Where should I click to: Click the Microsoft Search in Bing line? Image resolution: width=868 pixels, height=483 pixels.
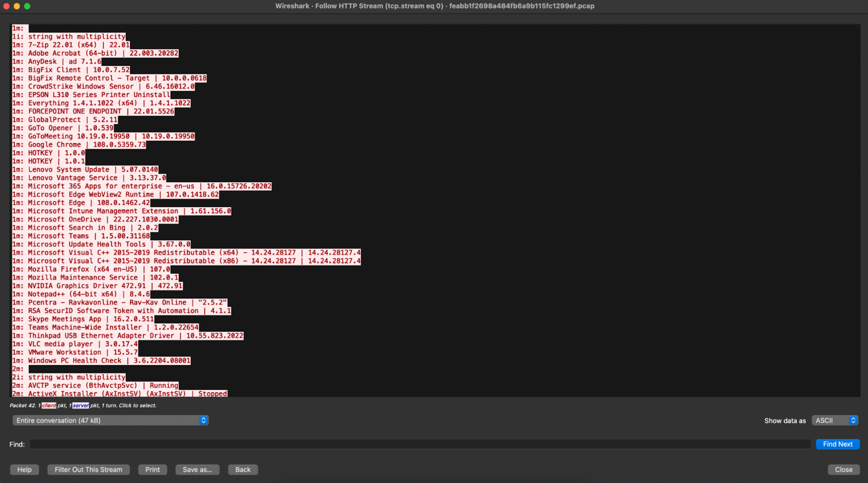pyautogui.click(x=85, y=228)
